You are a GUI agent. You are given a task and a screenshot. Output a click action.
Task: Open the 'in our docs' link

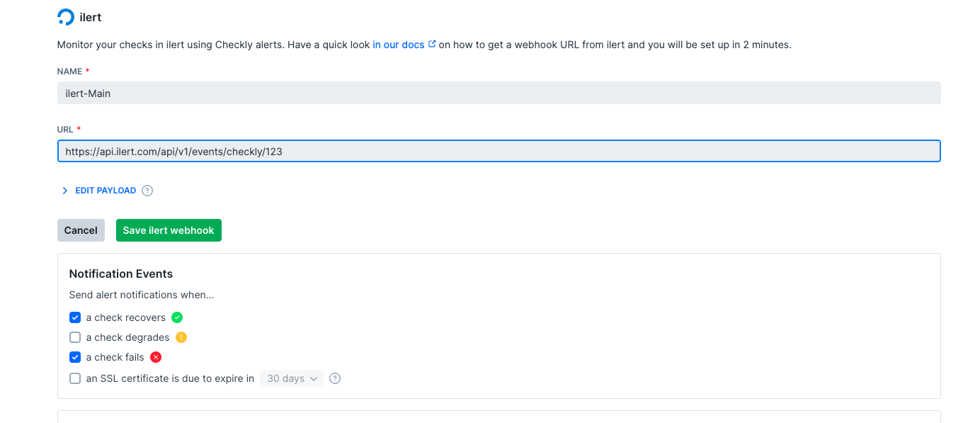point(399,44)
